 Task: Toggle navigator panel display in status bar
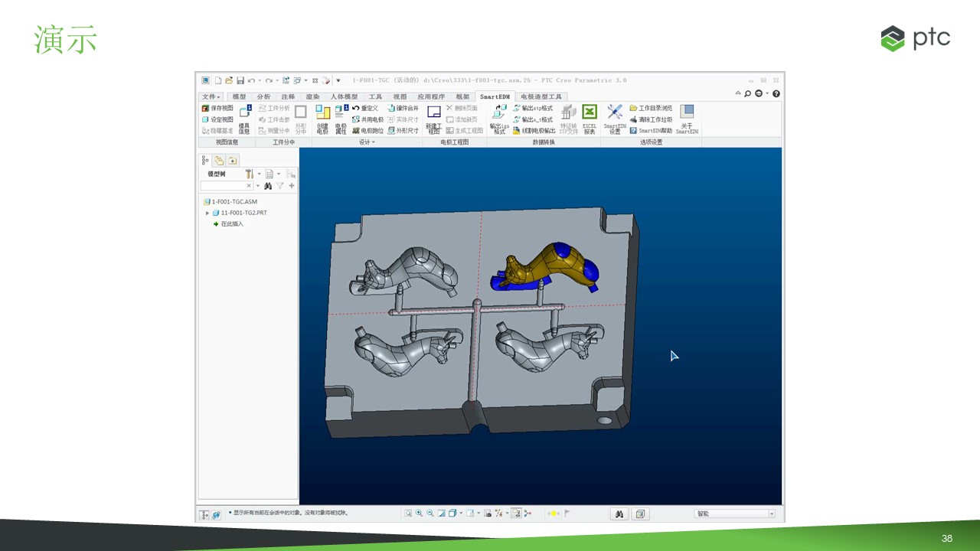click(x=204, y=515)
